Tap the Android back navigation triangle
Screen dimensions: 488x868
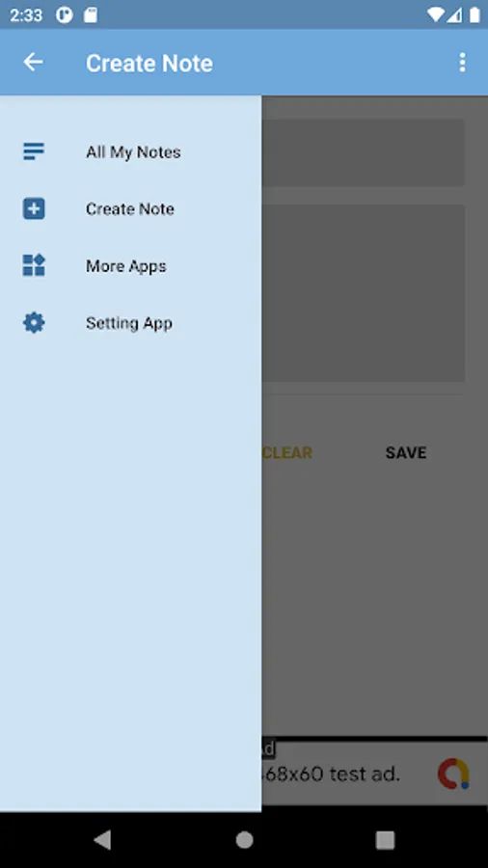pyautogui.click(x=102, y=840)
